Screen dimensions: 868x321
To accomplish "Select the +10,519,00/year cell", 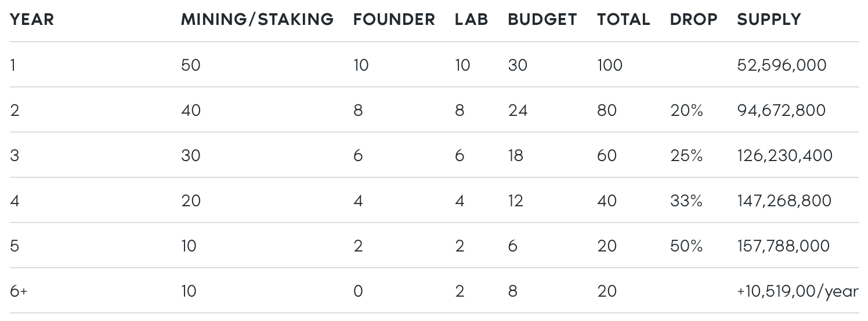I will click(x=798, y=291).
